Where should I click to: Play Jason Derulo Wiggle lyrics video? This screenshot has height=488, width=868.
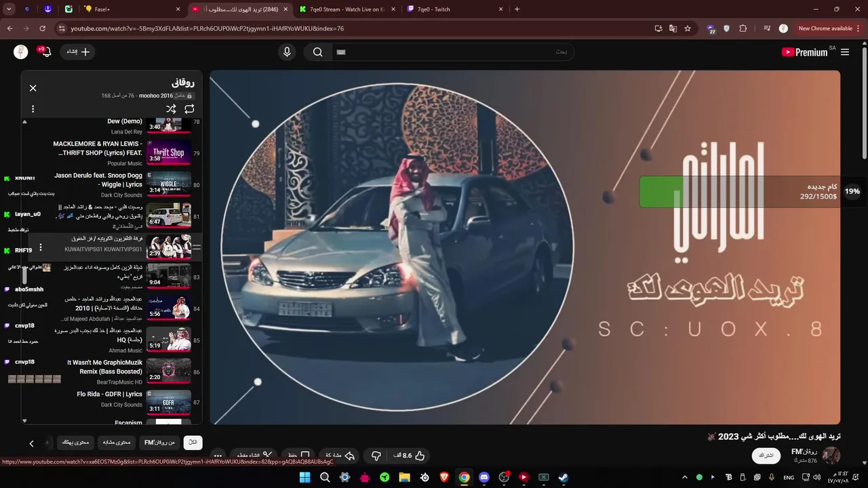[111, 184]
